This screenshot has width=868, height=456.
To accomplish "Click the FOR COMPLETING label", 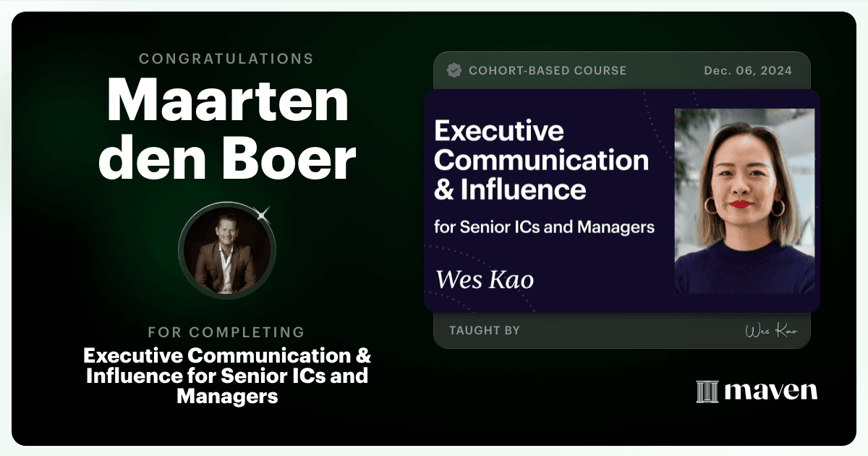I will coord(226,332).
